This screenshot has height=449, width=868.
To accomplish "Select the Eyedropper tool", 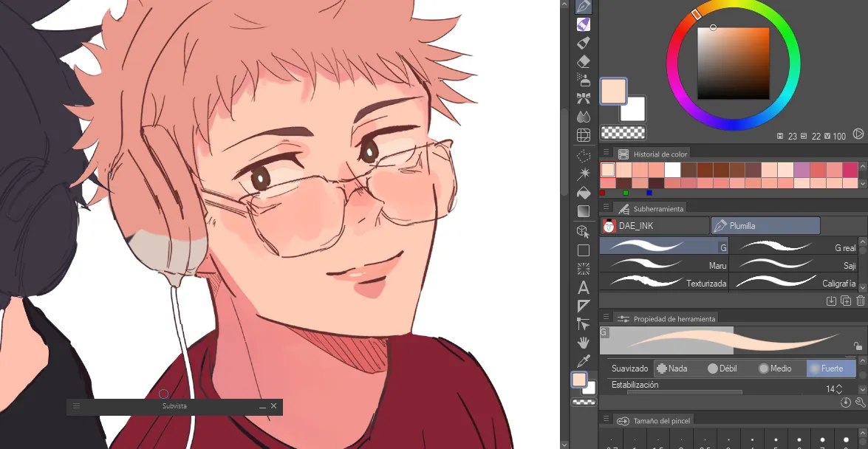I will [x=583, y=361].
